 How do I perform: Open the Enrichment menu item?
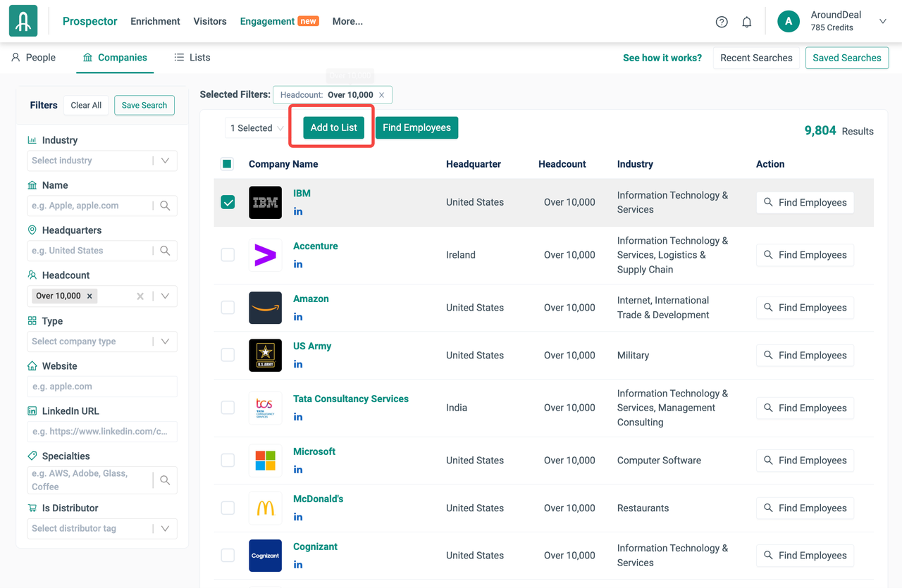click(155, 21)
